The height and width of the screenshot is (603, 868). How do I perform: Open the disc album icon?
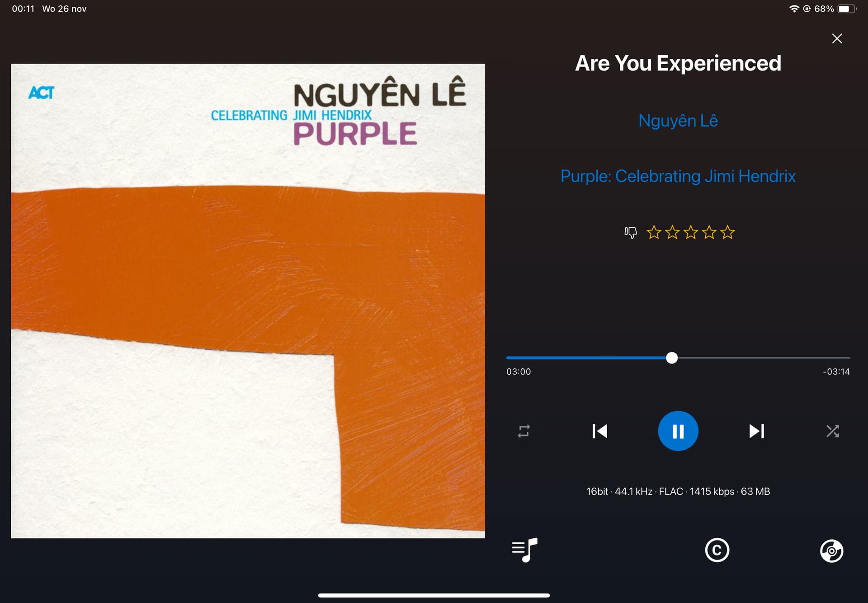point(831,551)
